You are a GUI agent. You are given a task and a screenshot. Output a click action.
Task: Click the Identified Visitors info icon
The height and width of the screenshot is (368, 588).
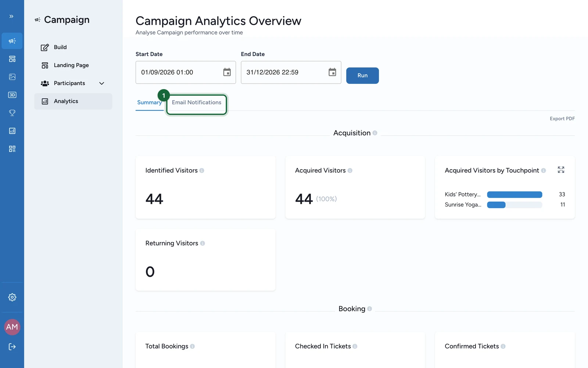(x=202, y=171)
